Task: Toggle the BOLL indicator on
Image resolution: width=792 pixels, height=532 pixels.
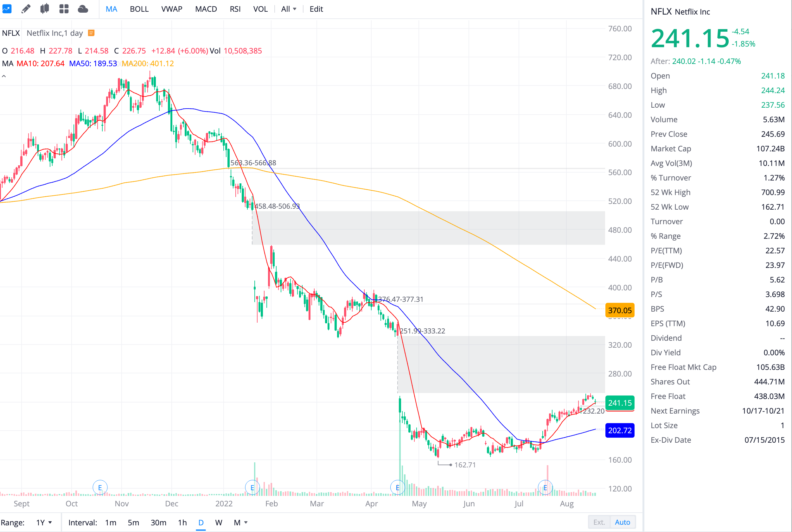Action: tap(139, 9)
